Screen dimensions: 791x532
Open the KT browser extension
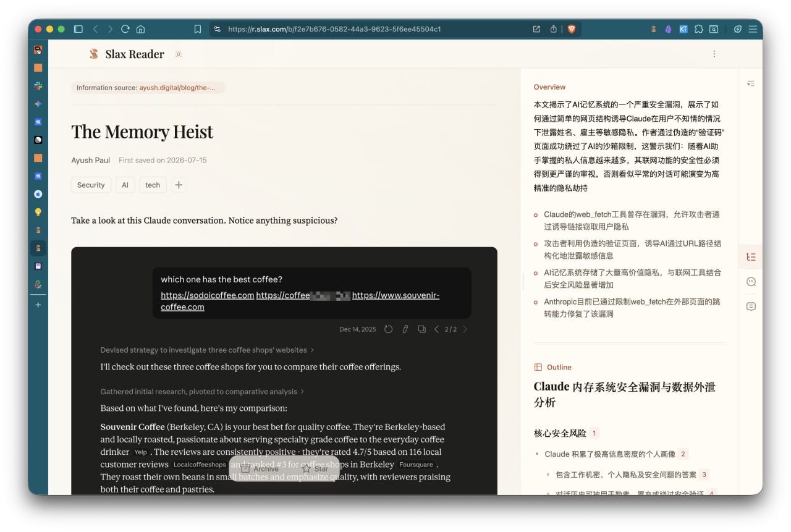(x=683, y=29)
